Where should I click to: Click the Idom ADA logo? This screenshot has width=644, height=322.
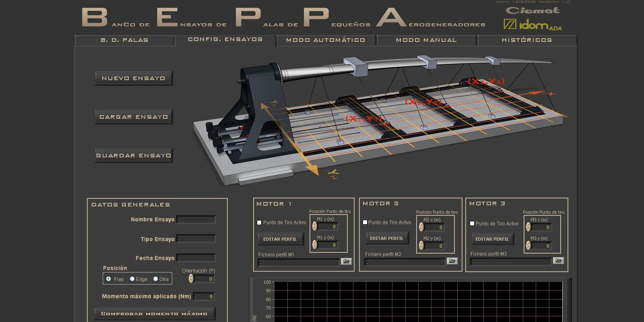click(533, 25)
